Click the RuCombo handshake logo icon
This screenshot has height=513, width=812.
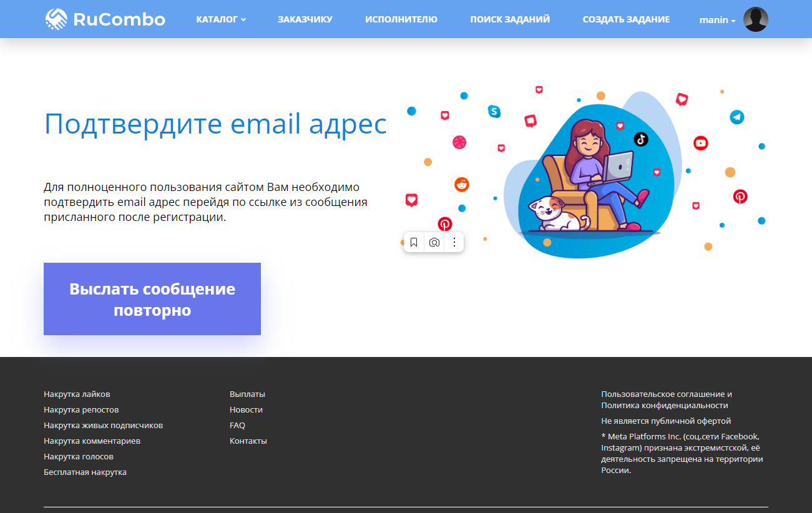(x=56, y=19)
